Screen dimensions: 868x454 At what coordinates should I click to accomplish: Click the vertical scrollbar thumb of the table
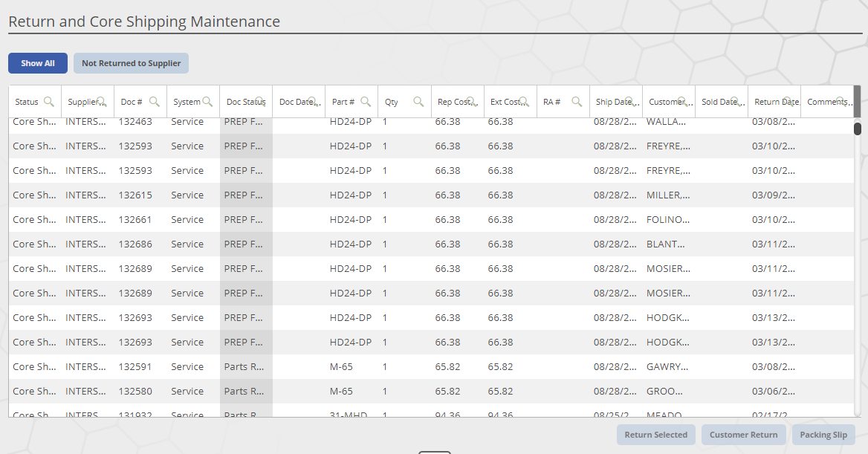click(x=858, y=129)
